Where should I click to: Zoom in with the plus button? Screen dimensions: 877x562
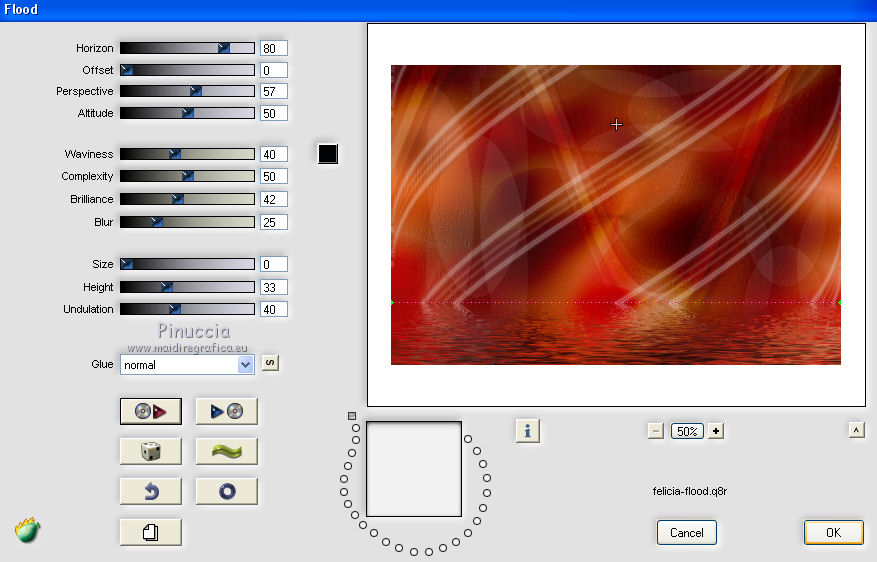pyautogui.click(x=716, y=431)
